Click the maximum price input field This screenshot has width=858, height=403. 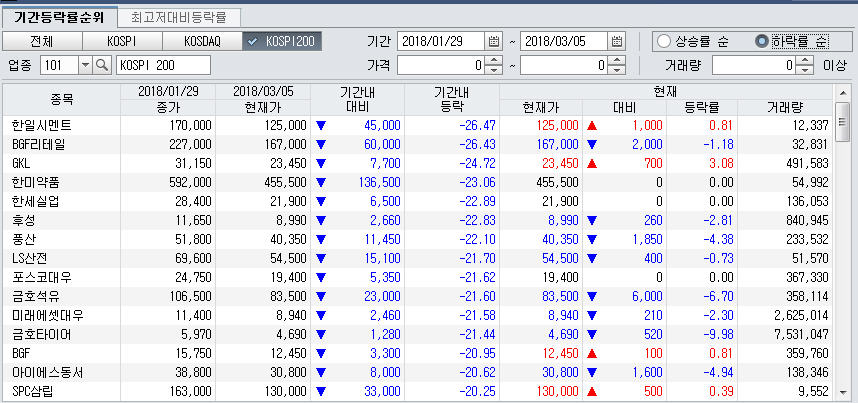pyautogui.click(x=564, y=66)
